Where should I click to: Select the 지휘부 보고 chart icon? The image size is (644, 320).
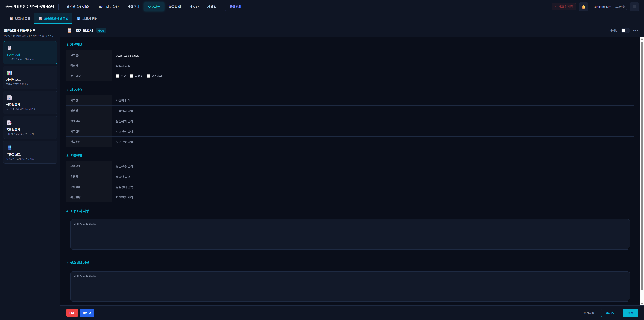(9, 73)
